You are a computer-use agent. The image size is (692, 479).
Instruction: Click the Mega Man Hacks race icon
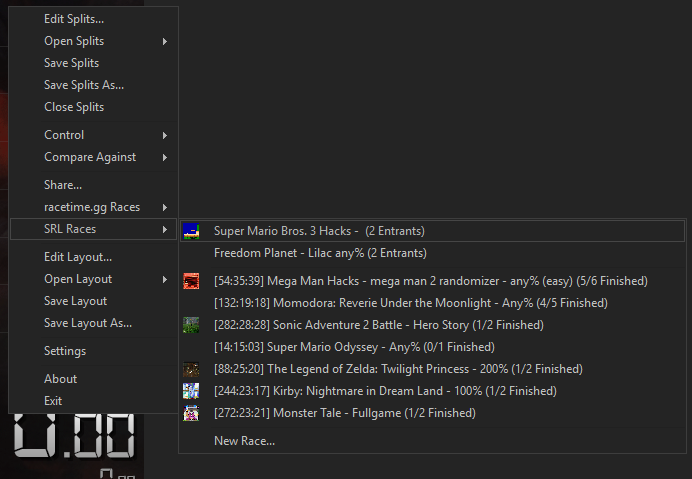coord(191,281)
